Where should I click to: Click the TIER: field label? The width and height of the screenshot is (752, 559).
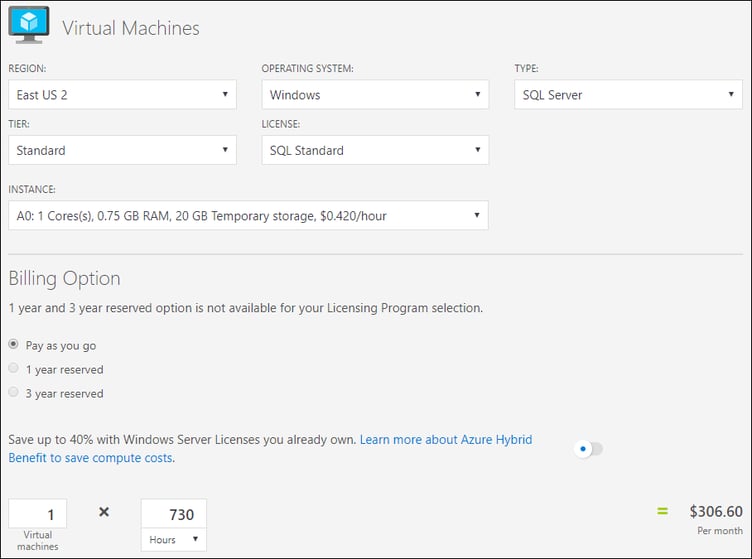pyautogui.click(x=19, y=124)
